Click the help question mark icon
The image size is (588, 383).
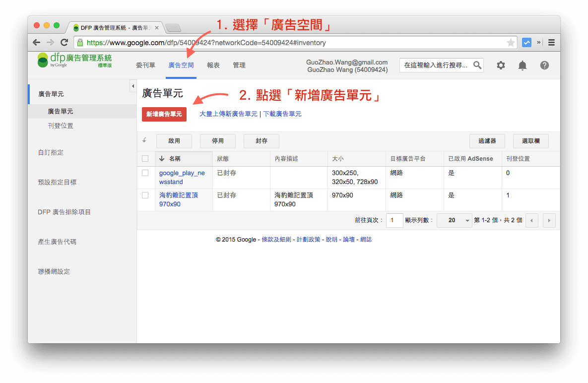point(544,65)
